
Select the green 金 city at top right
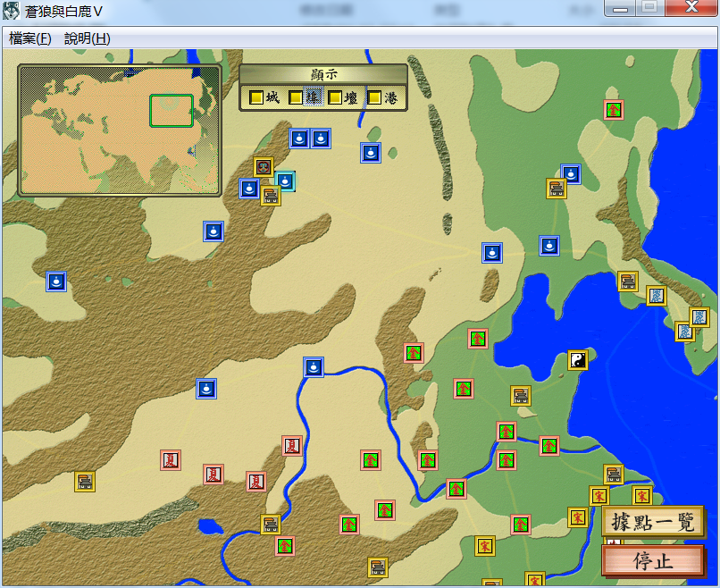coord(614,110)
